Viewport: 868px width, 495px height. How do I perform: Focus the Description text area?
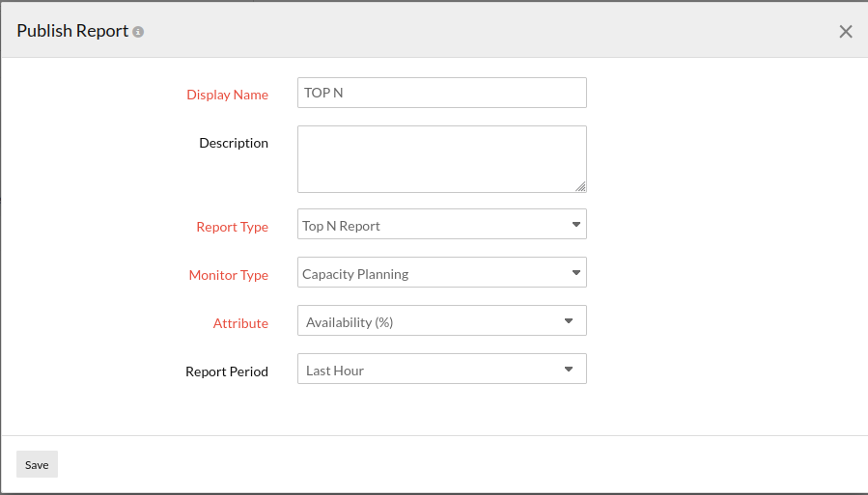click(x=441, y=158)
